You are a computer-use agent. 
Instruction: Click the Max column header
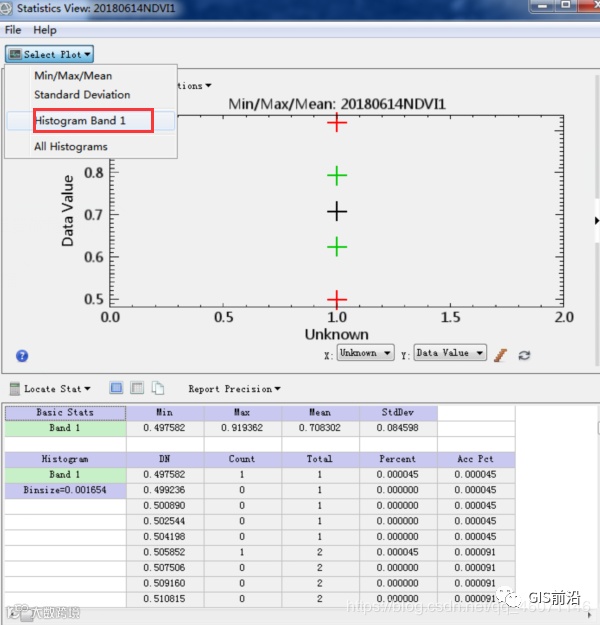tap(242, 413)
